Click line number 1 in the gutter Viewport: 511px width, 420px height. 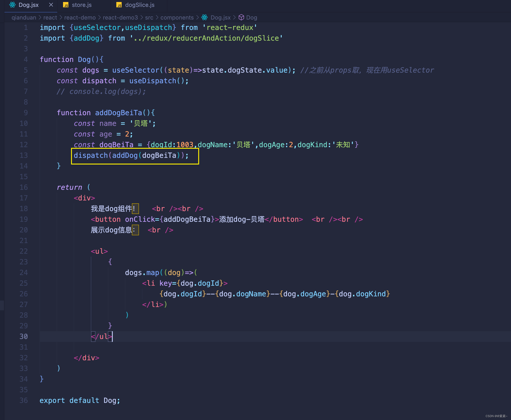click(x=26, y=28)
